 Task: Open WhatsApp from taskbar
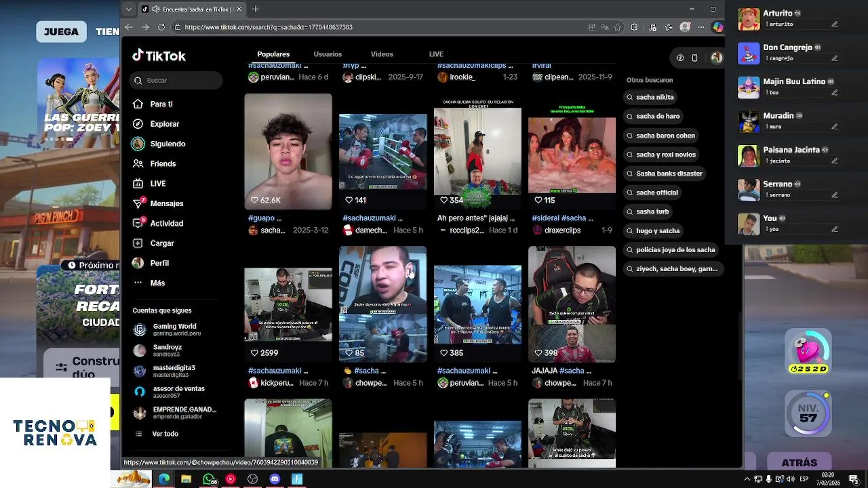[x=209, y=479]
